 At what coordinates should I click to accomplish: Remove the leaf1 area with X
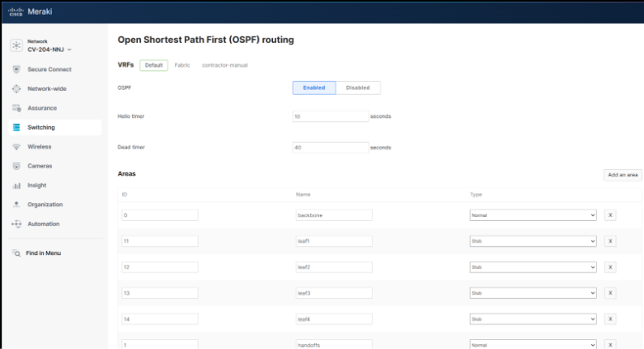click(610, 241)
